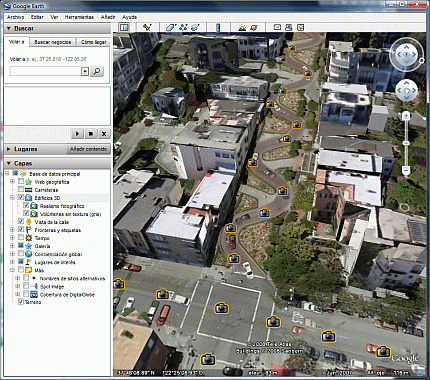Click the eye Look joystick control
This screenshot has height=380, width=430.
406,55
